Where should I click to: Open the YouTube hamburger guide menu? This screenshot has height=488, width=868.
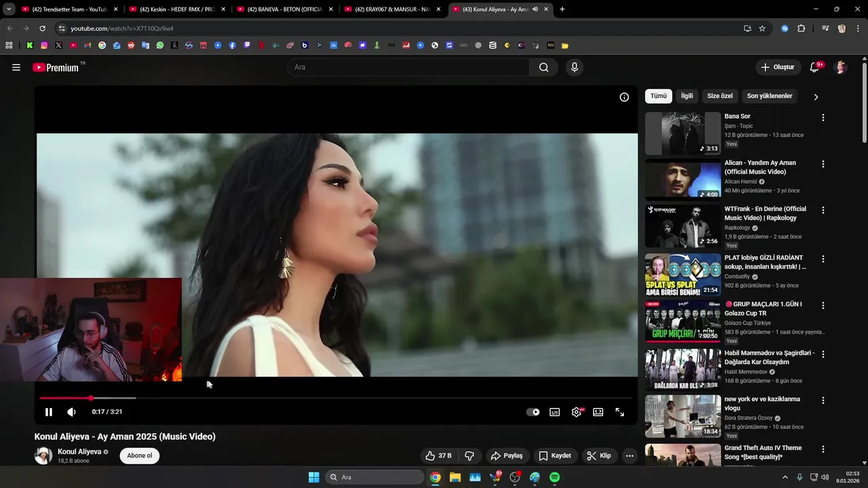(x=16, y=67)
